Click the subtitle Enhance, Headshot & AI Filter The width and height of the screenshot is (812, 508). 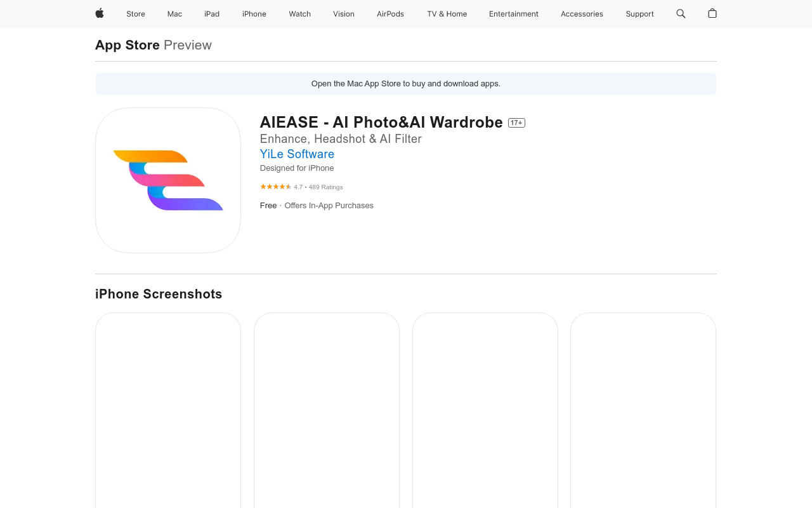pos(341,139)
